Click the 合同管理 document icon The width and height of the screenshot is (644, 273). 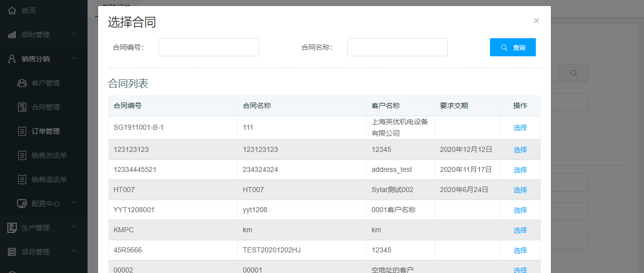(x=22, y=107)
